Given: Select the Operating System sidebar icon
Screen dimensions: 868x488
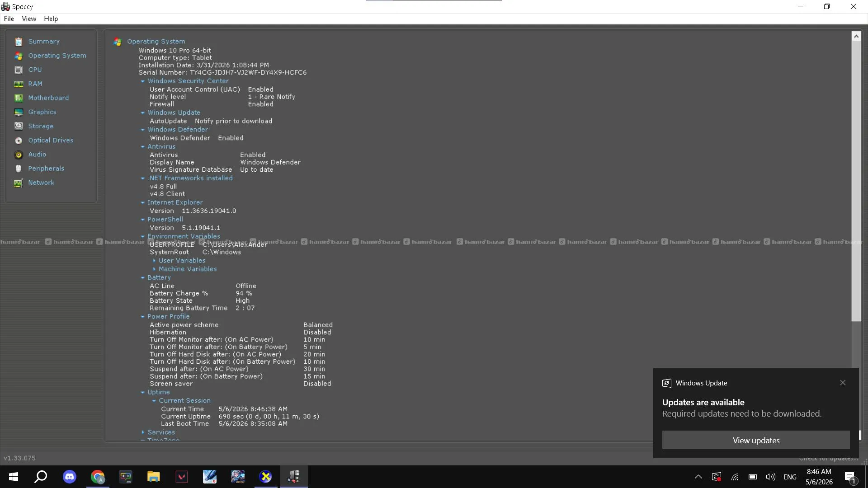Looking at the screenshot, I should pos(19,56).
